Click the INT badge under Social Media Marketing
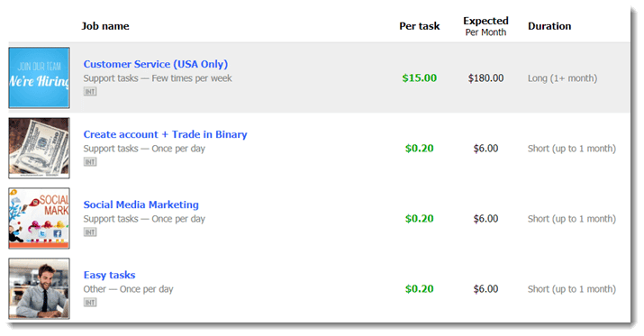Screen dimensions: 644x336 90,232
